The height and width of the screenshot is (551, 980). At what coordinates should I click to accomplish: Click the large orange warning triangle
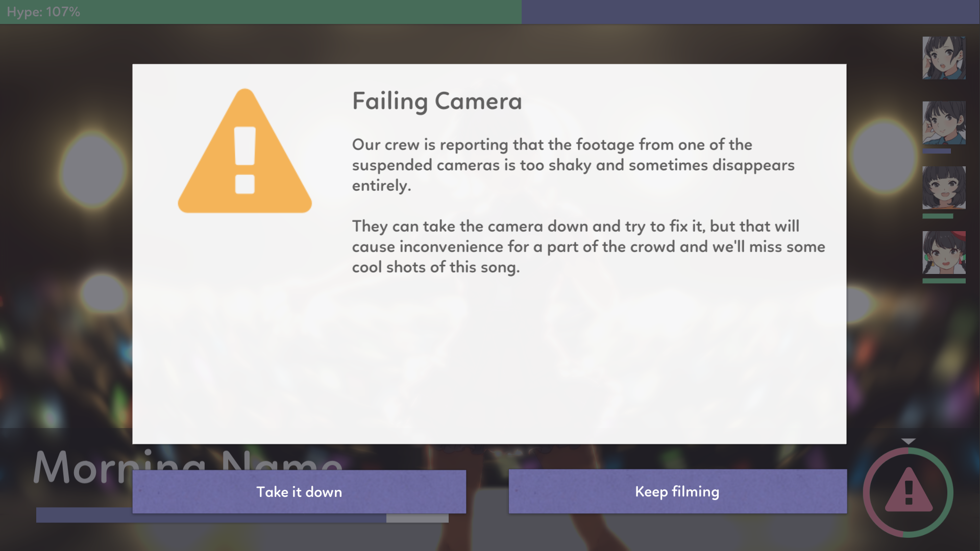click(244, 154)
